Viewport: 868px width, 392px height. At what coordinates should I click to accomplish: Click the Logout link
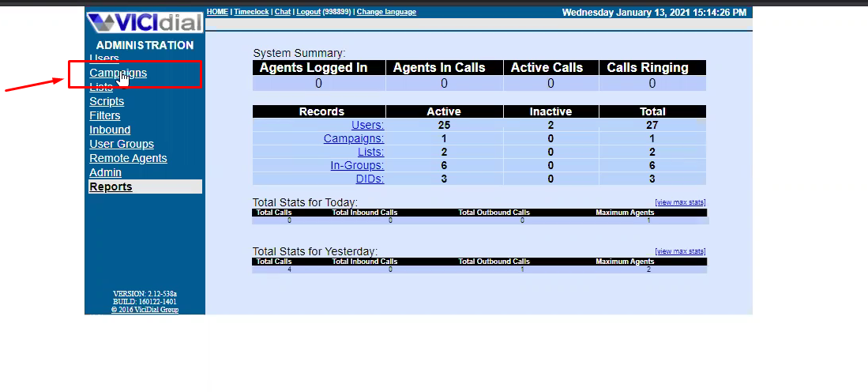pyautogui.click(x=308, y=12)
